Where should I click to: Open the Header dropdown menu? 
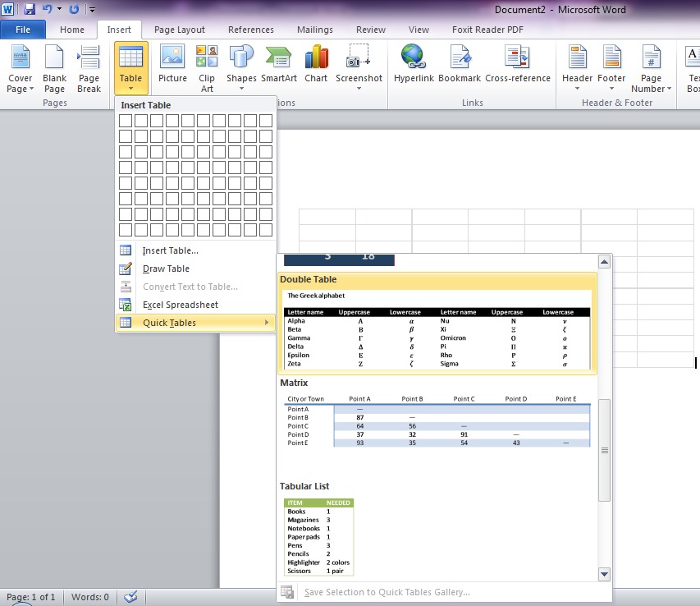tap(577, 66)
